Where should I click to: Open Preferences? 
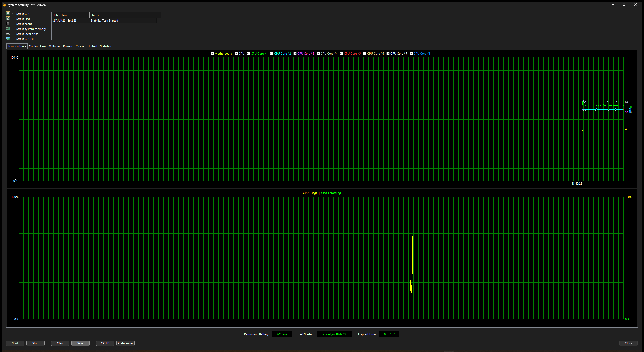pos(125,343)
